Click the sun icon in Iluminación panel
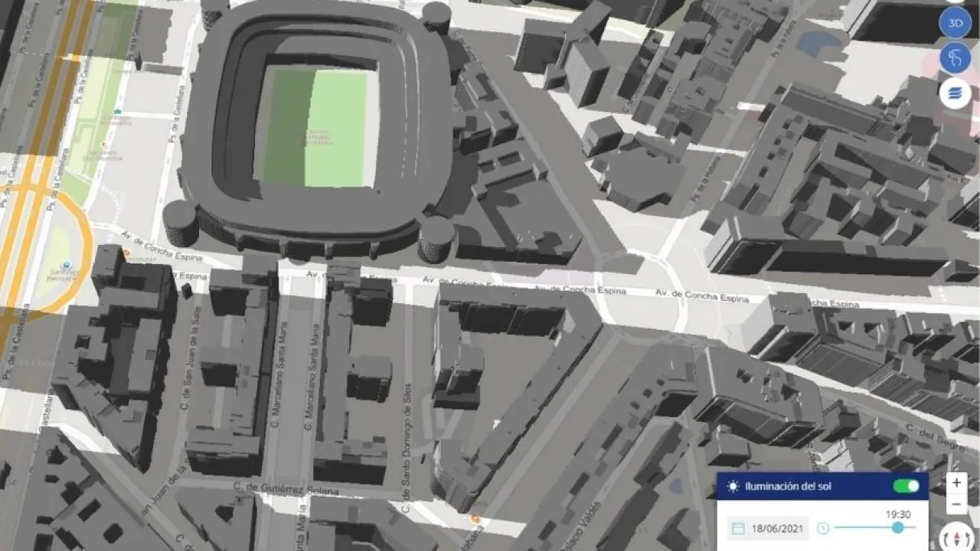The width and height of the screenshot is (980, 551). tap(733, 486)
